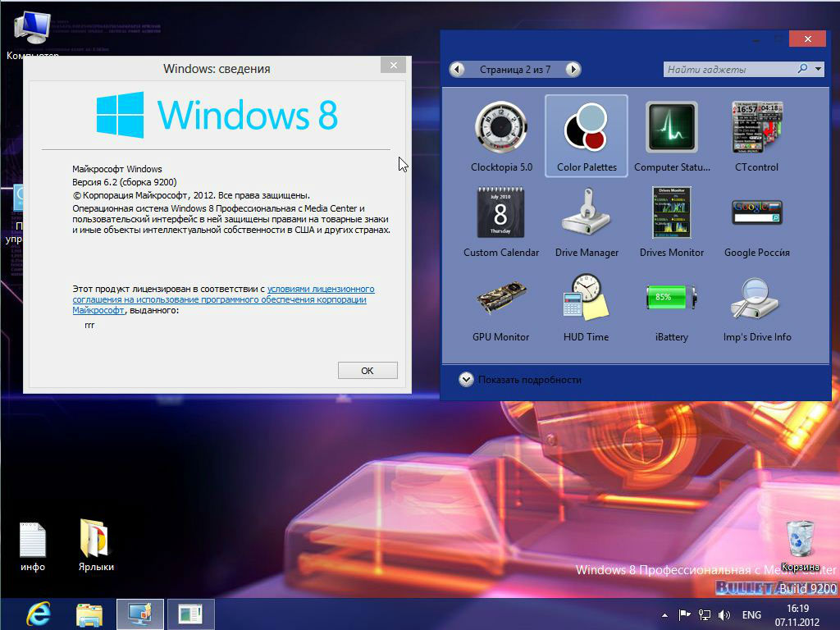The image size is (840, 630).
Task: Open Action Center flag icon
Action: pyautogui.click(x=684, y=614)
